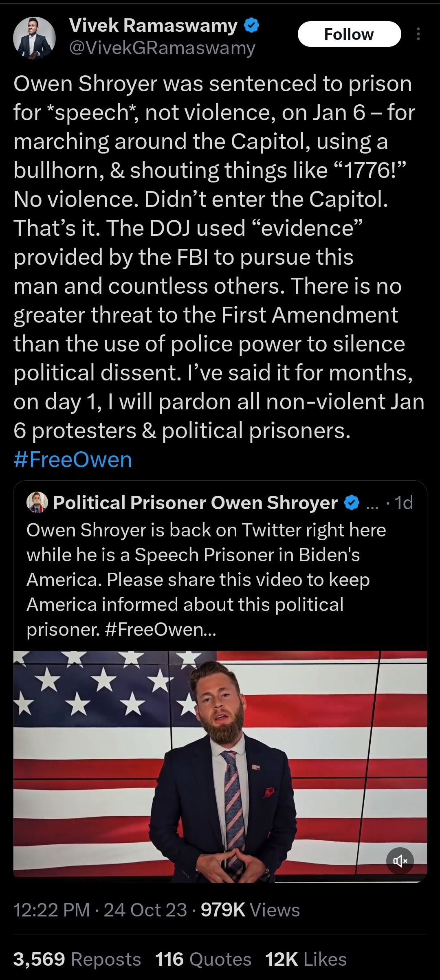Screen dimensions: 440x980
Task: Follow Vivek Ramaswamy
Action: coord(349,34)
